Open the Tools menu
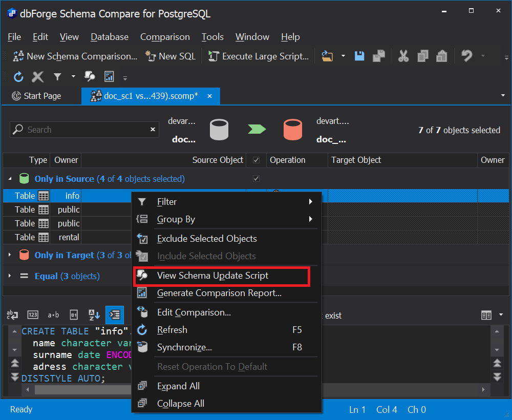This screenshot has width=512, height=420. click(x=212, y=37)
